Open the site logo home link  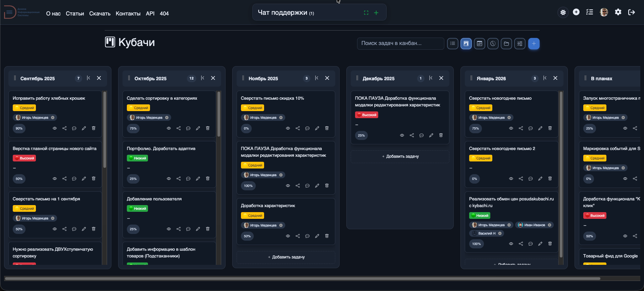22,12
